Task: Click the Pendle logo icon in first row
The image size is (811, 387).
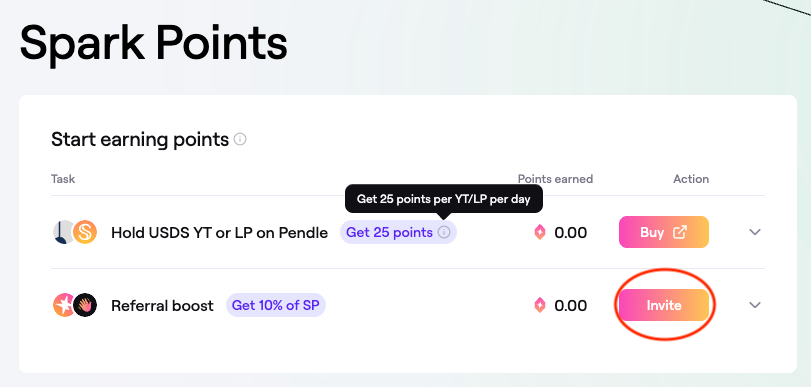Action: (x=62, y=232)
